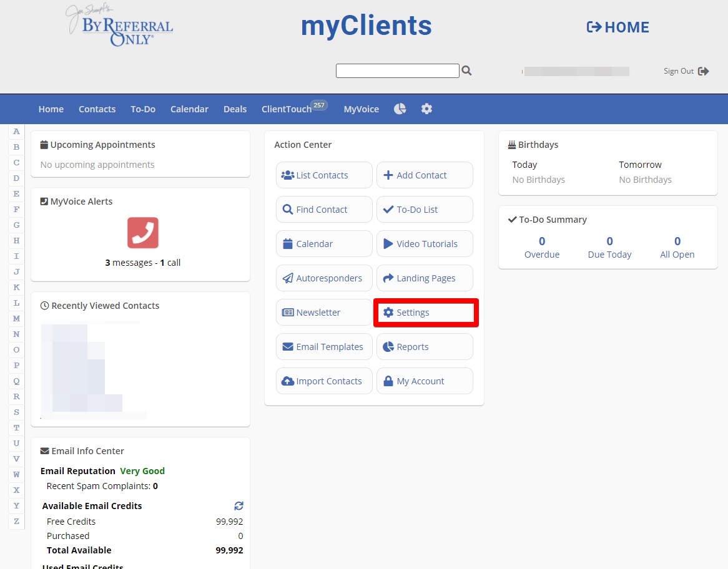Screen dimensions: 728x569
Task: Click the Purchased credits label
Action: [68, 535]
